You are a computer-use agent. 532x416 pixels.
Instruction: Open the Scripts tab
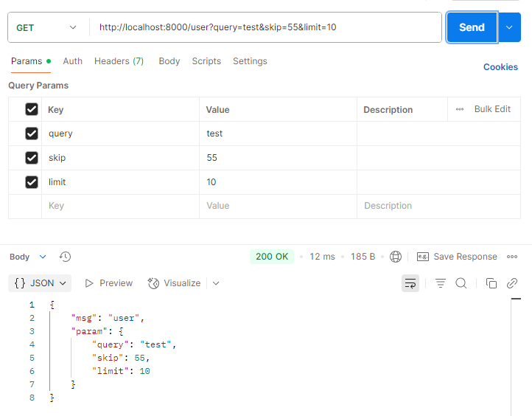pos(206,61)
